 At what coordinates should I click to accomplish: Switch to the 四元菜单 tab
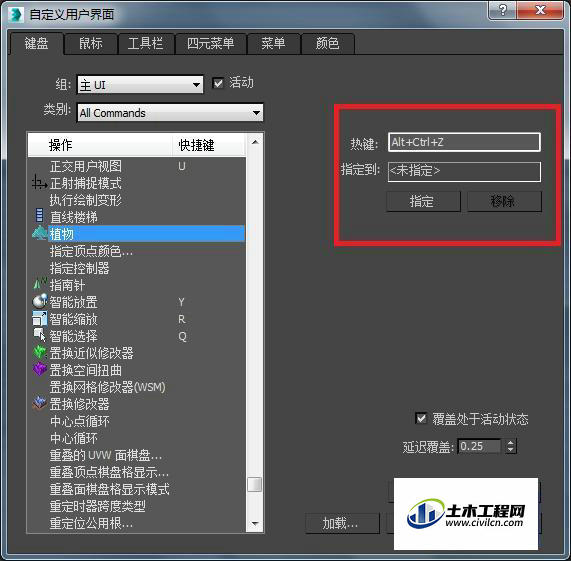point(210,44)
